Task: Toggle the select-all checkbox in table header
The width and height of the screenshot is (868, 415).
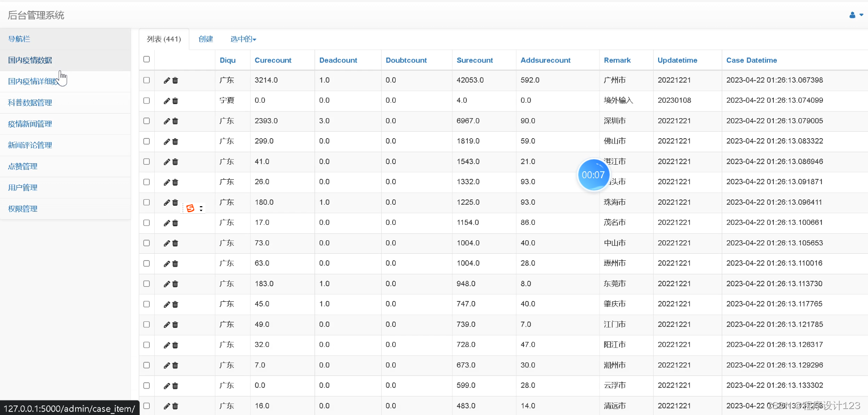Action: 146,59
